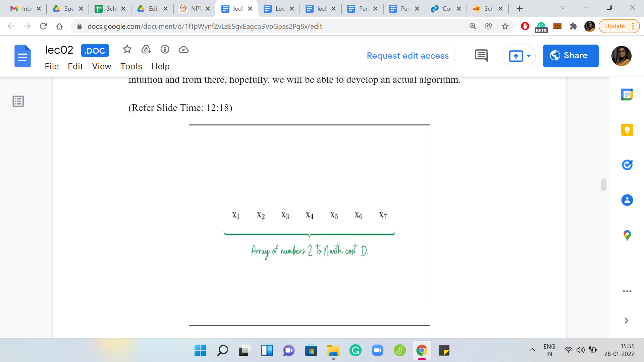Open Contacts side panel
644x362 pixels.
click(x=627, y=200)
